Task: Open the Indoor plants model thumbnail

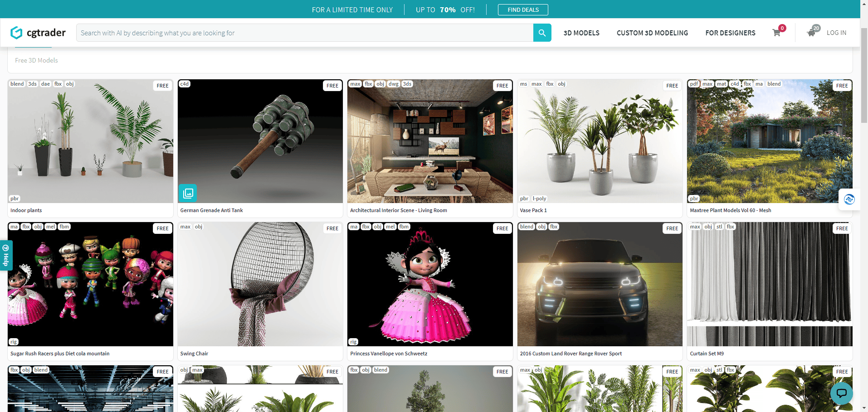Action: pos(90,141)
